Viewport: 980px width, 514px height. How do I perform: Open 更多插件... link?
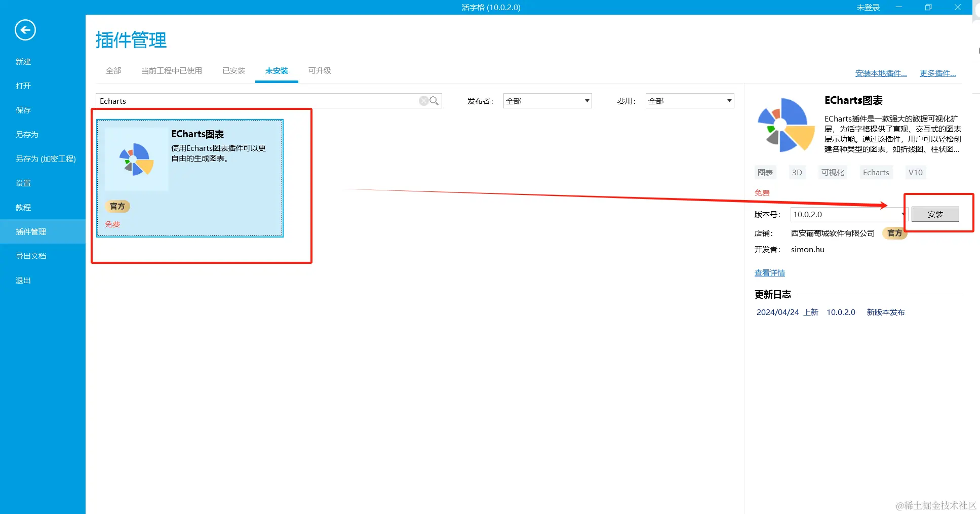937,73
